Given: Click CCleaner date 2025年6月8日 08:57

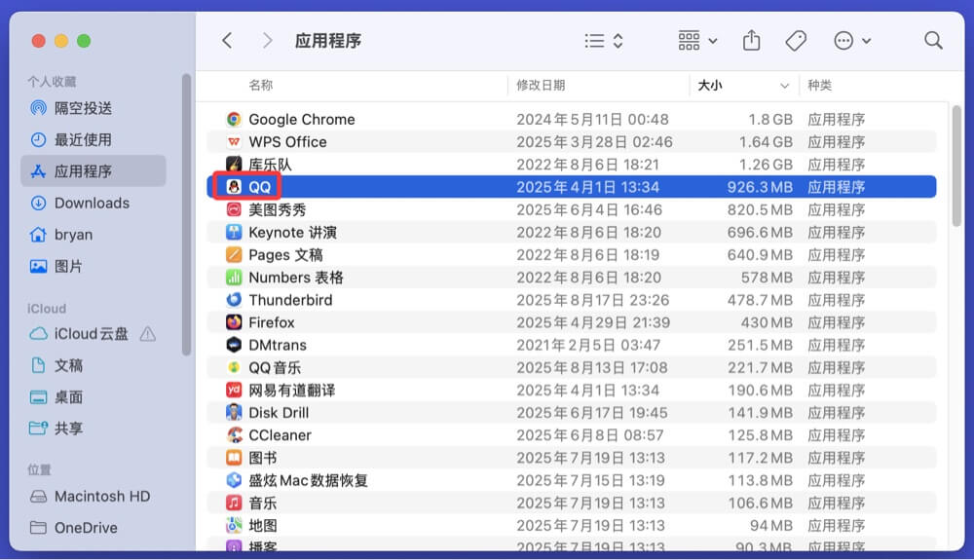Looking at the screenshot, I should (589, 435).
